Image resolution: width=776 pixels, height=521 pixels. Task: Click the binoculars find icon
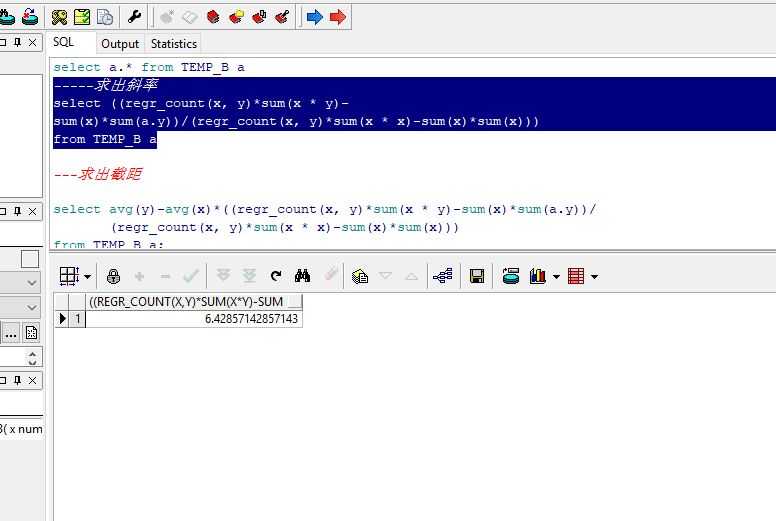point(302,276)
